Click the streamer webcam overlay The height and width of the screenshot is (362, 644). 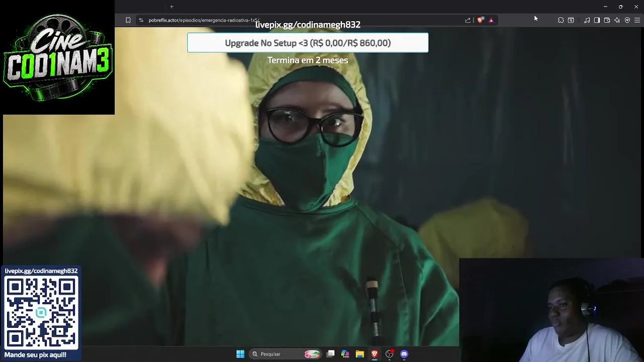(x=551, y=310)
